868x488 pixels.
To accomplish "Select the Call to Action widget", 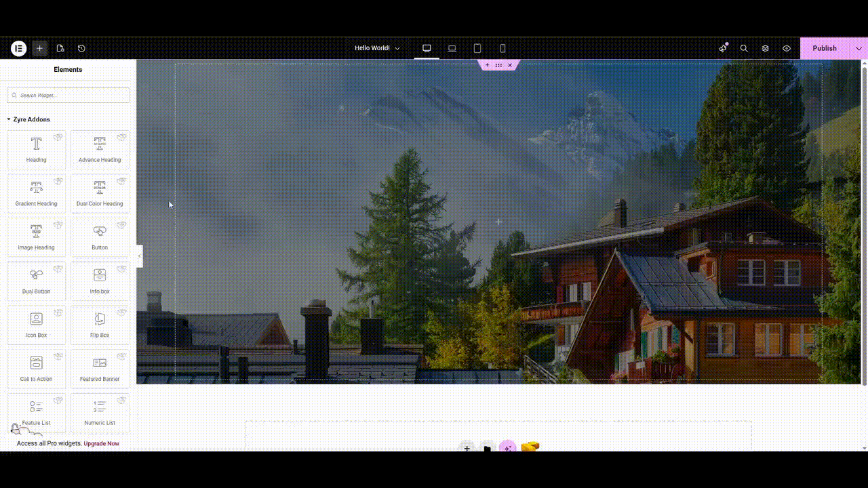I will [x=37, y=369].
